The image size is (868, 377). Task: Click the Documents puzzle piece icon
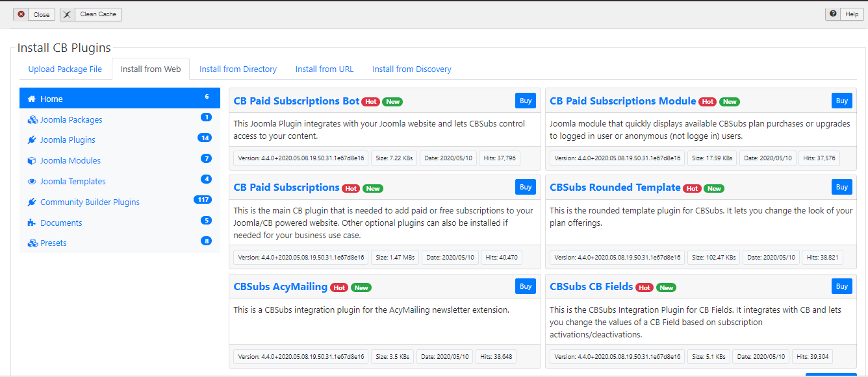[31, 223]
